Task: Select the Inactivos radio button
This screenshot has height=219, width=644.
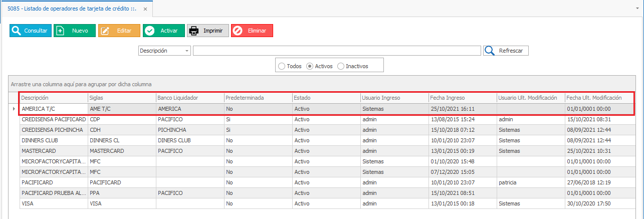Action: click(x=341, y=66)
